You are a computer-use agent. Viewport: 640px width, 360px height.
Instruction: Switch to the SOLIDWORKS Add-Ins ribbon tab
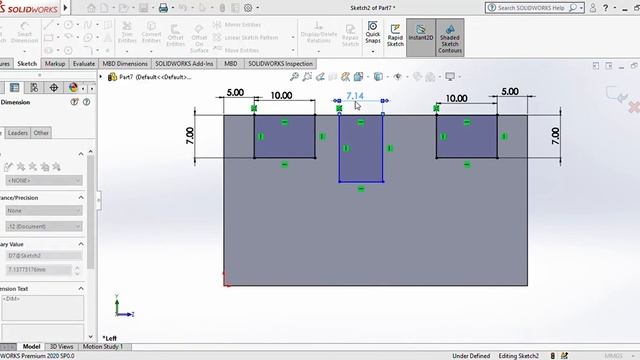click(x=184, y=64)
